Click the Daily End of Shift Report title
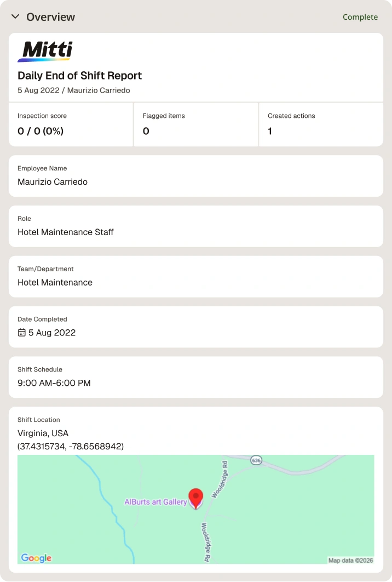This screenshot has height=582, width=392. (80, 76)
